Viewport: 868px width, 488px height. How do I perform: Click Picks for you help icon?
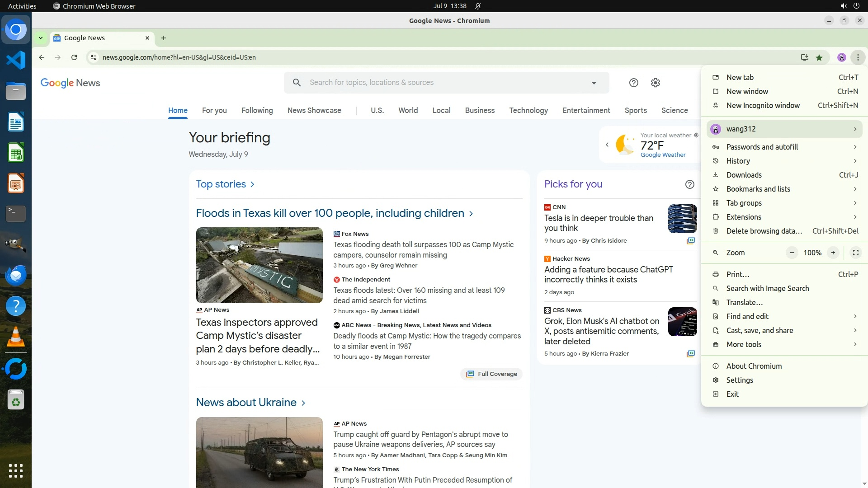click(689, 184)
